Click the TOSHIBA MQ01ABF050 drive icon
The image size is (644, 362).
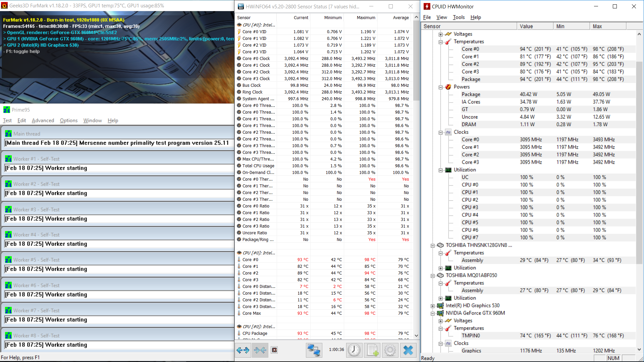pyautogui.click(x=440, y=276)
